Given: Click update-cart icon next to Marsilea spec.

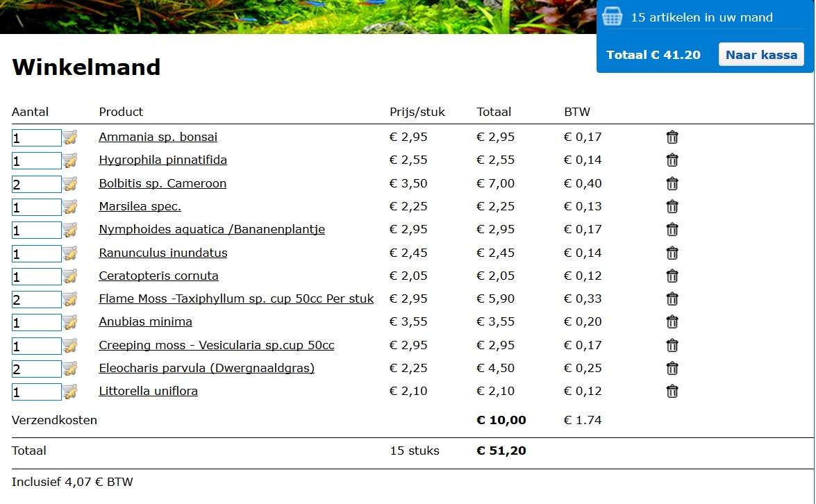Looking at the screenshot, I should pyautogui.click(x=69, y=206).
